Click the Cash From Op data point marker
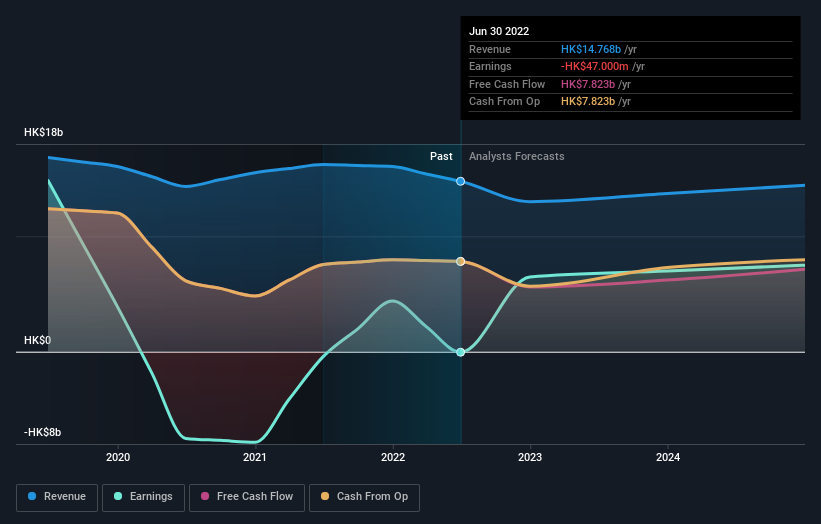The image size is (821, 524). pyautogui.click(x=460, y=261)
